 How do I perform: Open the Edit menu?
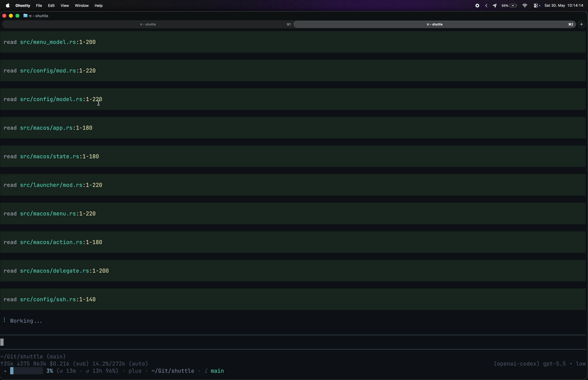point(51,6)
